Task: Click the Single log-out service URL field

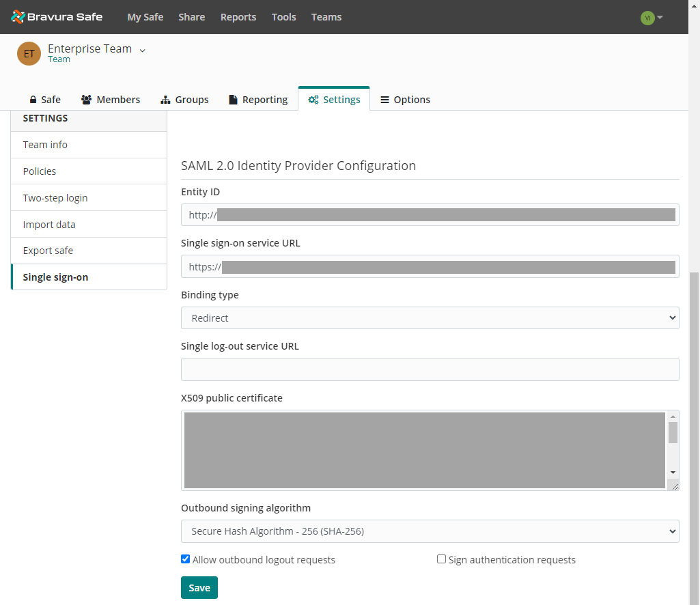Action: pyautogui.click(x=430, y=369)
